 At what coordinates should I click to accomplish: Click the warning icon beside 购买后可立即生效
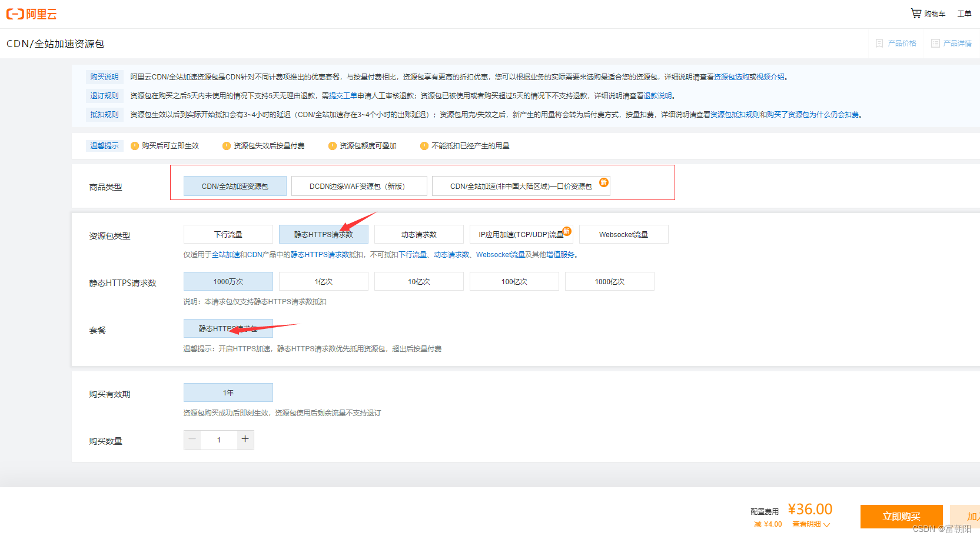tap(135, 146)
